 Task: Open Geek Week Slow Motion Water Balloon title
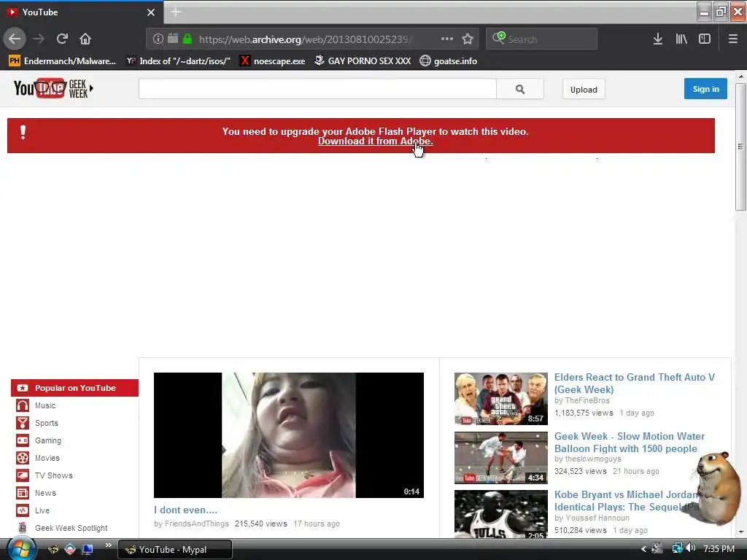(629, 443)
